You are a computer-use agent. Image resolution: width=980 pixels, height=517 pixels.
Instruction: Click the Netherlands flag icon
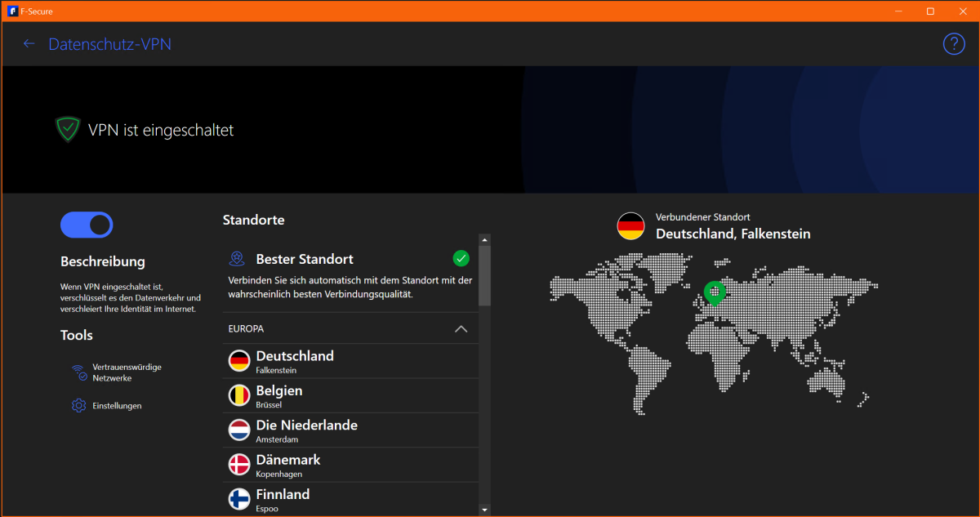point(239,430)
